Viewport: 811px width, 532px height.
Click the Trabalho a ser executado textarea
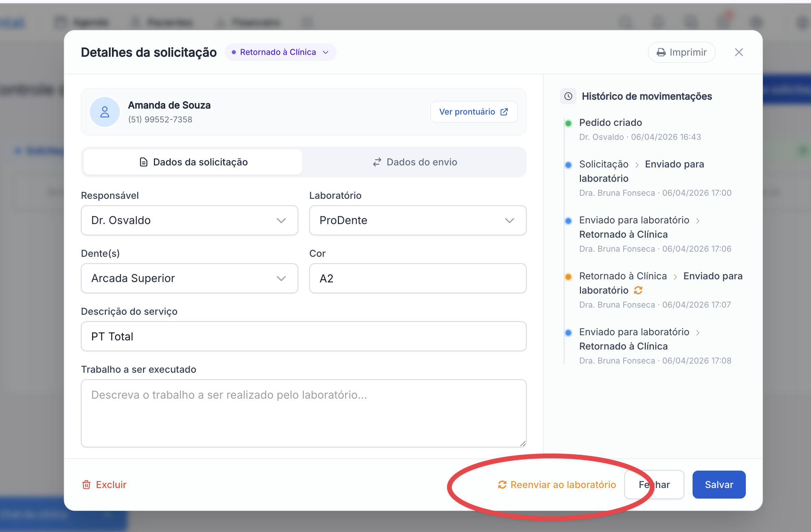(303, 413)
